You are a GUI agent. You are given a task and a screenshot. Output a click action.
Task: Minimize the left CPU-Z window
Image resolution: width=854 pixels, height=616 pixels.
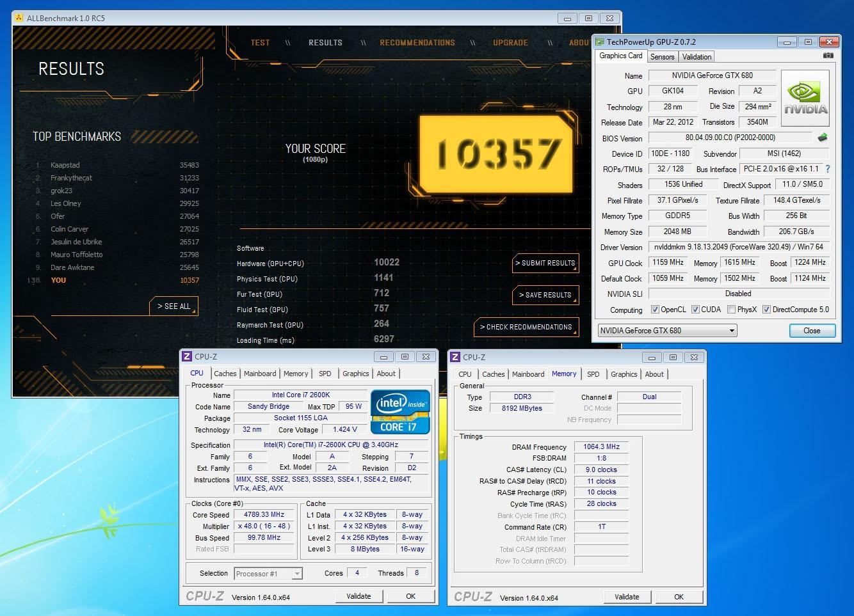pos(383,357)
